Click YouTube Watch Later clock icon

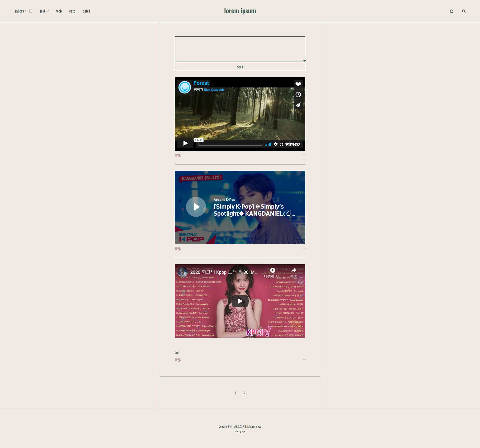point(272,270)
